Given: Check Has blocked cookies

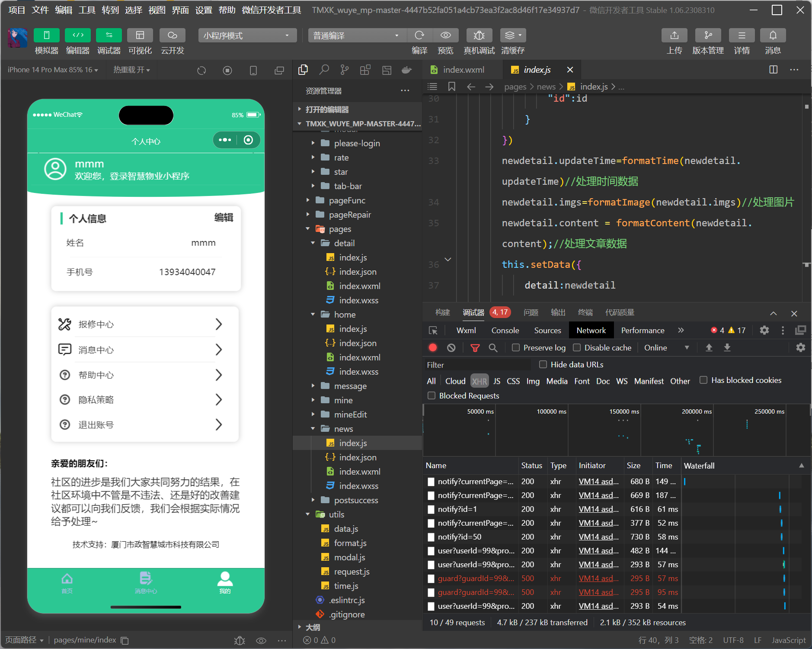Looking at the screenshot, I should point(703,380).
